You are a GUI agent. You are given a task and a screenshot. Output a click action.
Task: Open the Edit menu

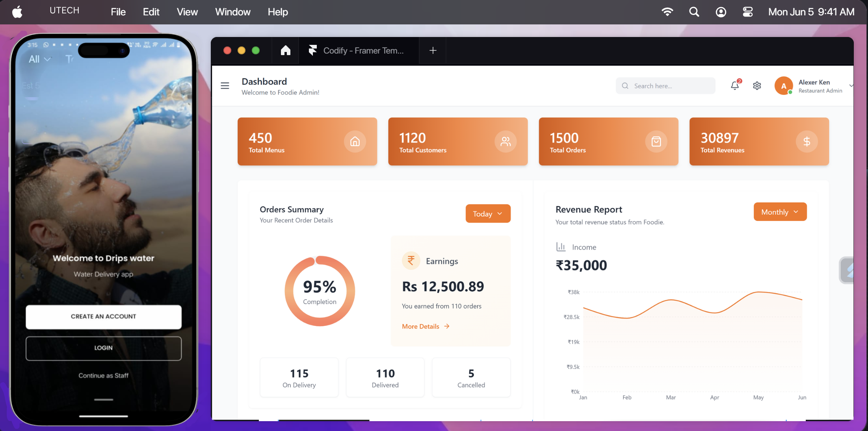click(x=151, y=12)
